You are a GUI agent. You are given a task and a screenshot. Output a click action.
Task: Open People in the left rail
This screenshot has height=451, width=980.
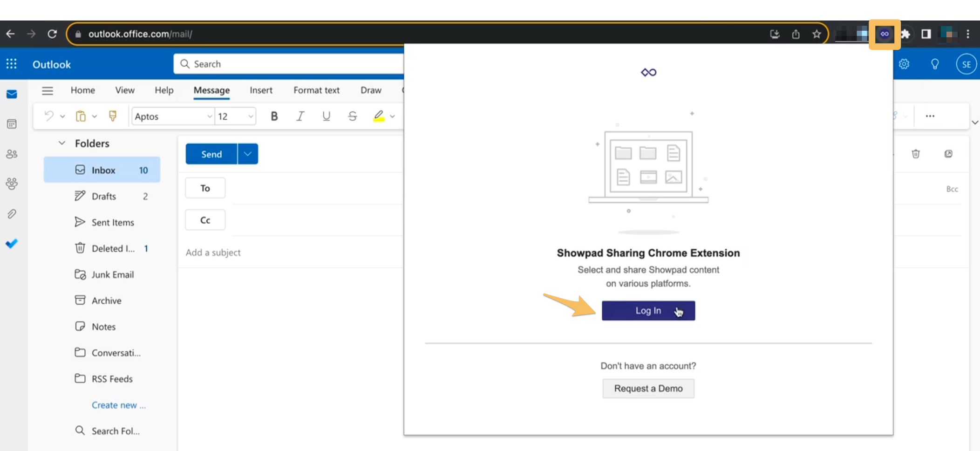pos(12,154)
